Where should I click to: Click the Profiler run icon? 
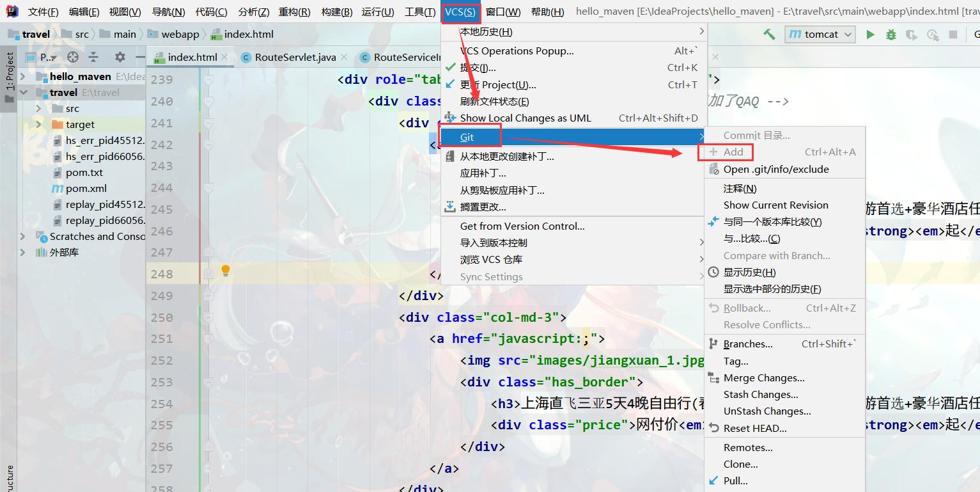coord(933,35)
